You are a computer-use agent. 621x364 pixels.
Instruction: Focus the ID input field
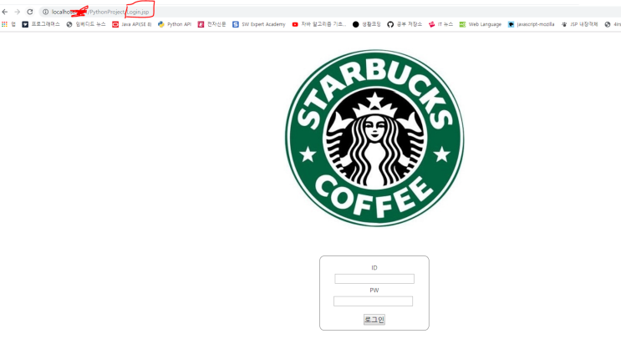click(374, 279)
